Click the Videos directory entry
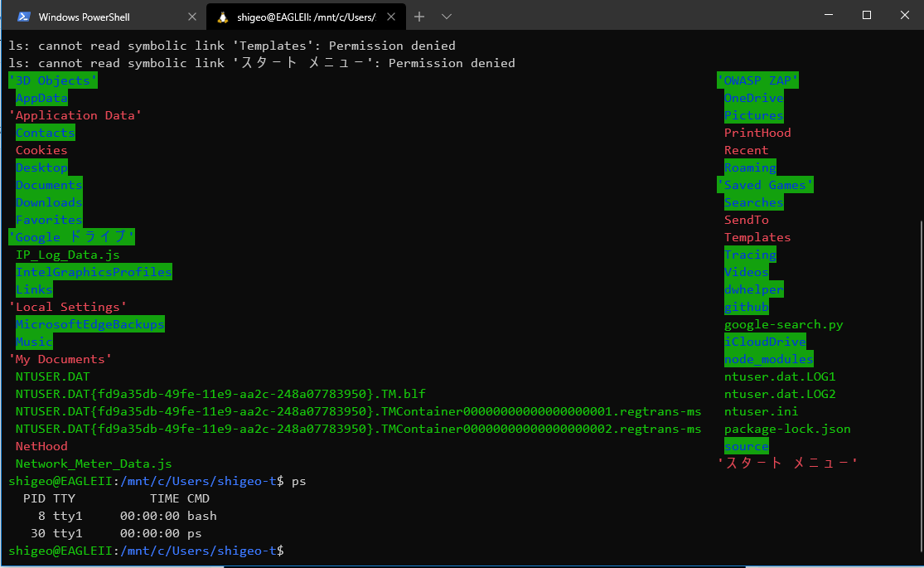Image resolution: width=924 pixels, height=568 pixels. tap(747, 272)
